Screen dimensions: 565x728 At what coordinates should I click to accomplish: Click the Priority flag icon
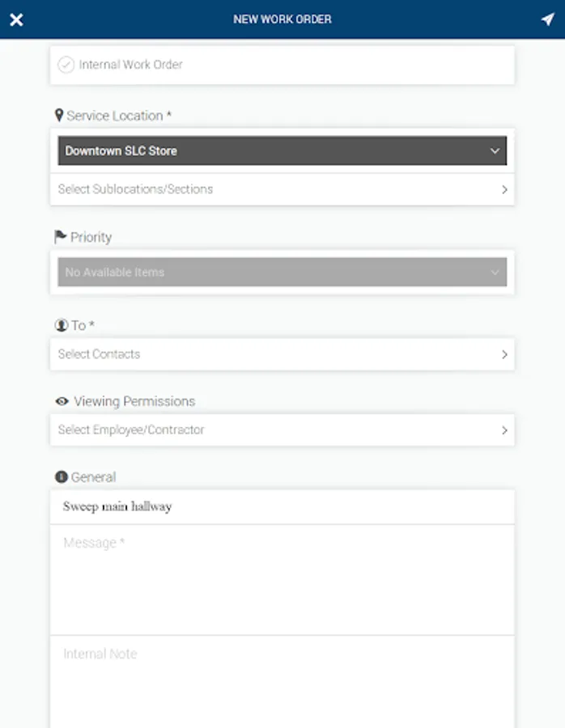click(60, 237)
